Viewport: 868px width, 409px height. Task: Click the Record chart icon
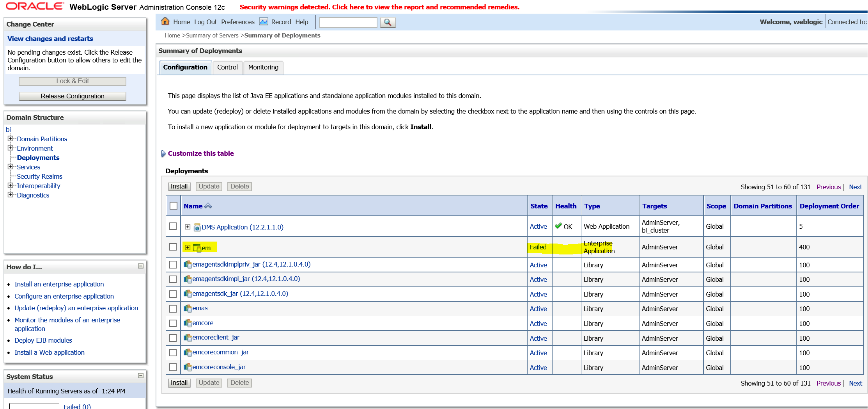coord(264,21)
